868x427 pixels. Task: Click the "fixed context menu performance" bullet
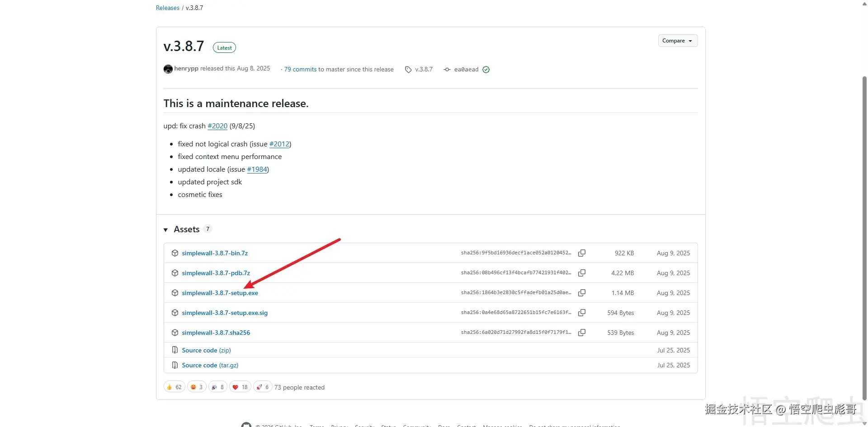click(230, 157)
